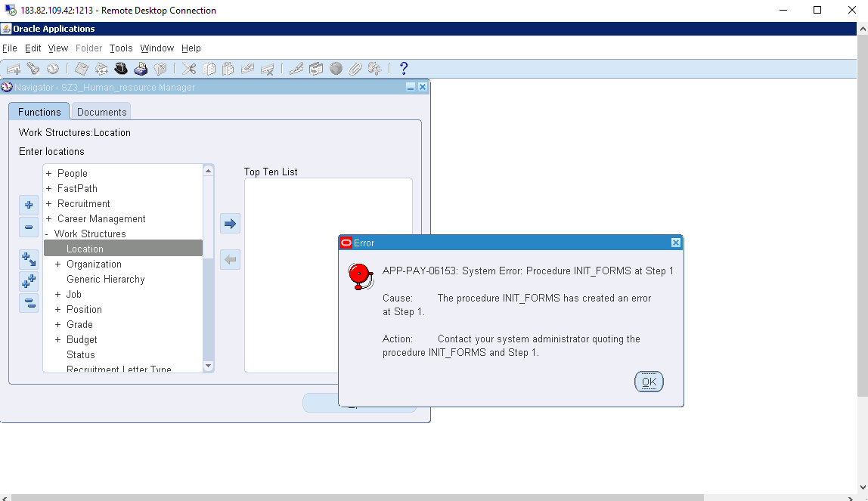Expand the Recruitment tree node
This screenshot has height=501, width=868.
48,203
